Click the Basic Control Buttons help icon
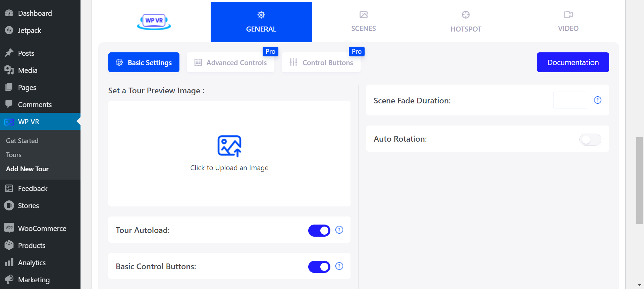The width and height of the screenshot is (644, 289). [339, 266]
